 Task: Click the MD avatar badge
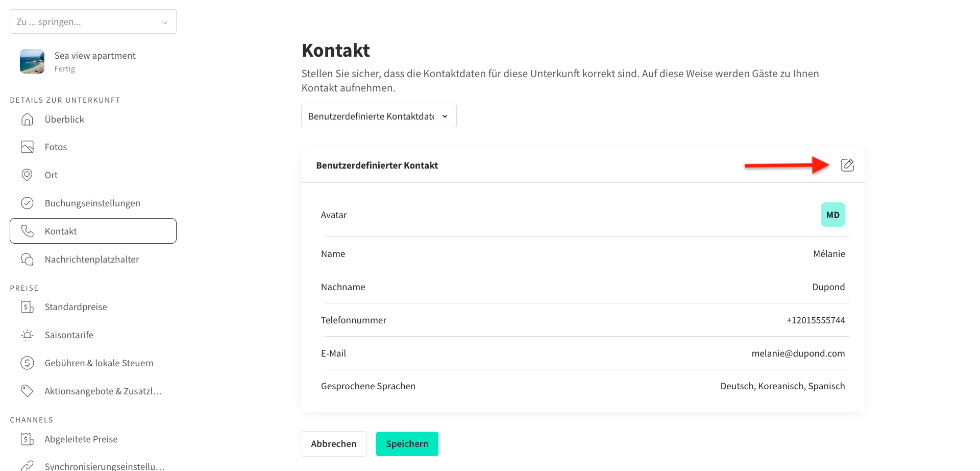point(832,215)
